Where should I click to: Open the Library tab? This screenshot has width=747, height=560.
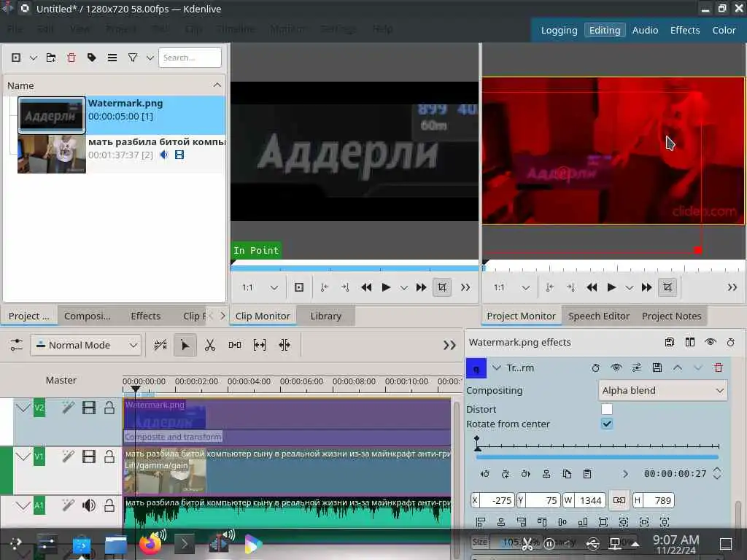326,316
